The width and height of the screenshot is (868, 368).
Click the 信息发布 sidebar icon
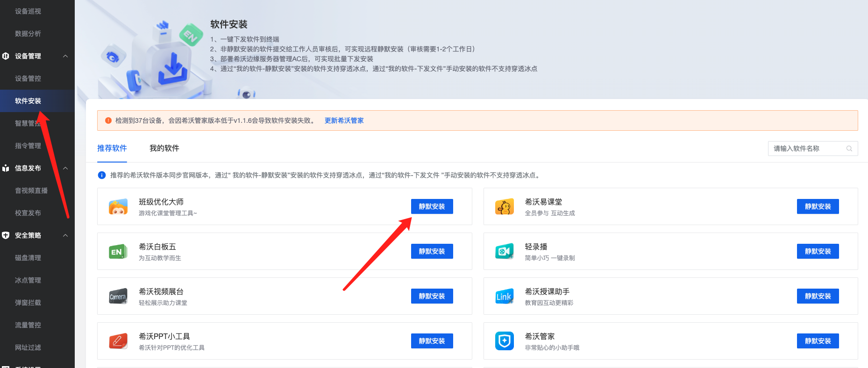(6, 168)
